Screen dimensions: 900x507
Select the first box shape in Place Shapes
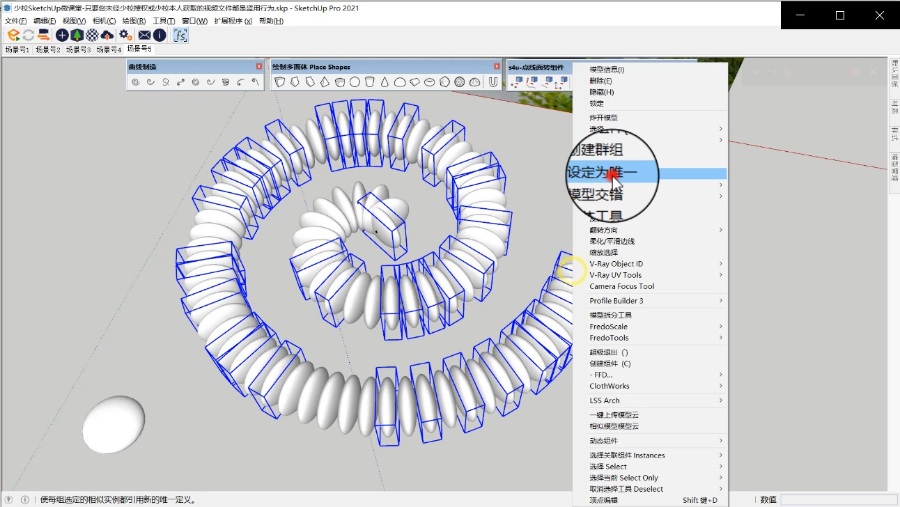click(x=280, y=82)
